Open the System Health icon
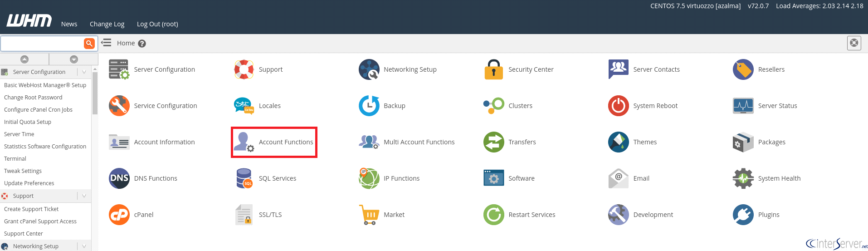 [x=743, y=178]
